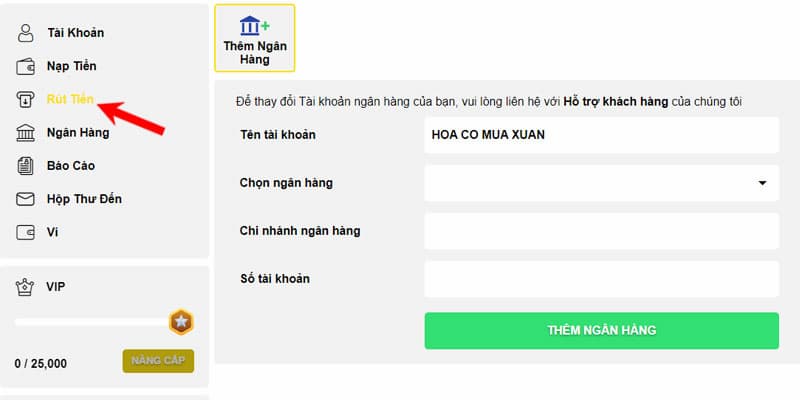800x400 pixels.
Task: Click the Báo Cáo report icon
Action: coord(26,165)
